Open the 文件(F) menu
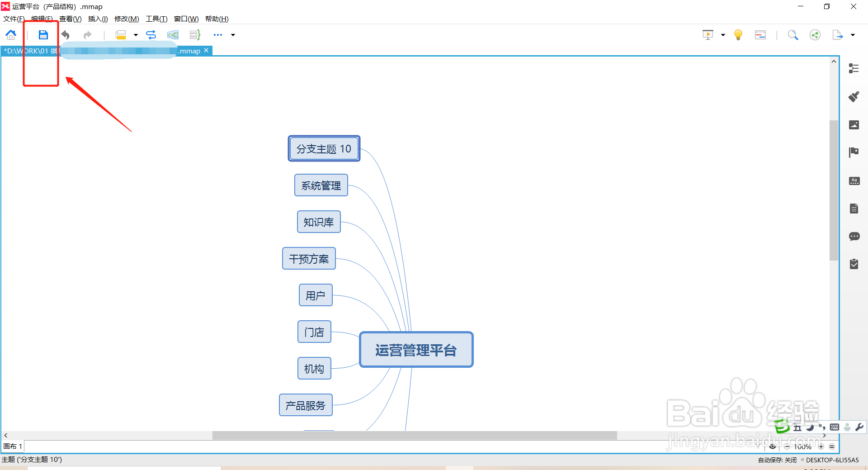 pyautogui.click(x=14, y=19)
